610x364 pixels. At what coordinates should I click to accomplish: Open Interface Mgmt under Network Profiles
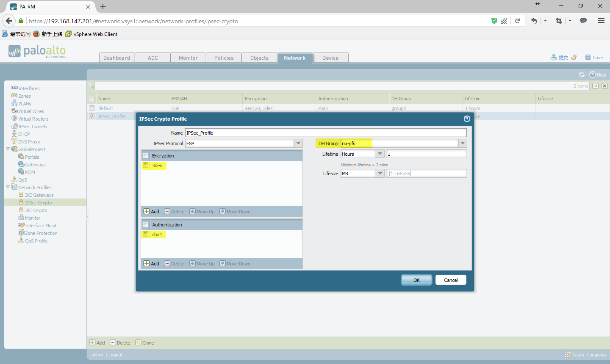coord(41,226)
